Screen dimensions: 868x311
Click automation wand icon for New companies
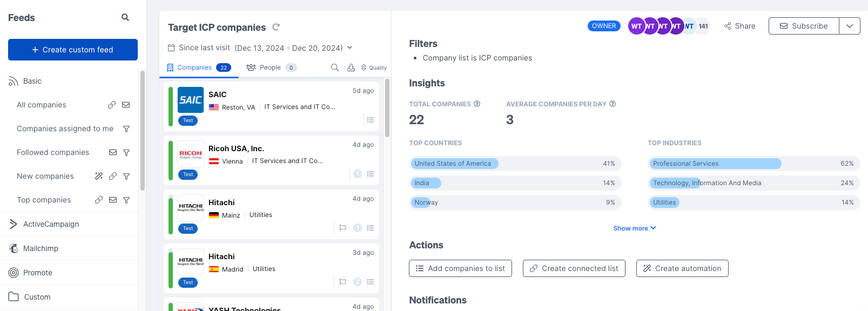pos(99,176)
